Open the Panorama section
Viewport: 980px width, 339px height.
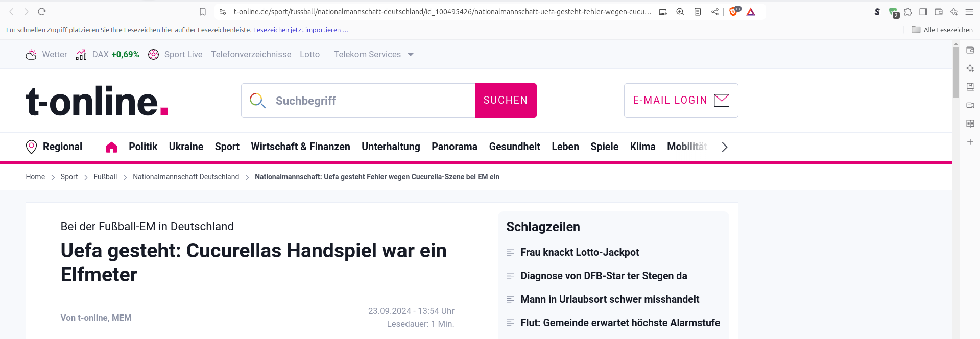[455, 147]
